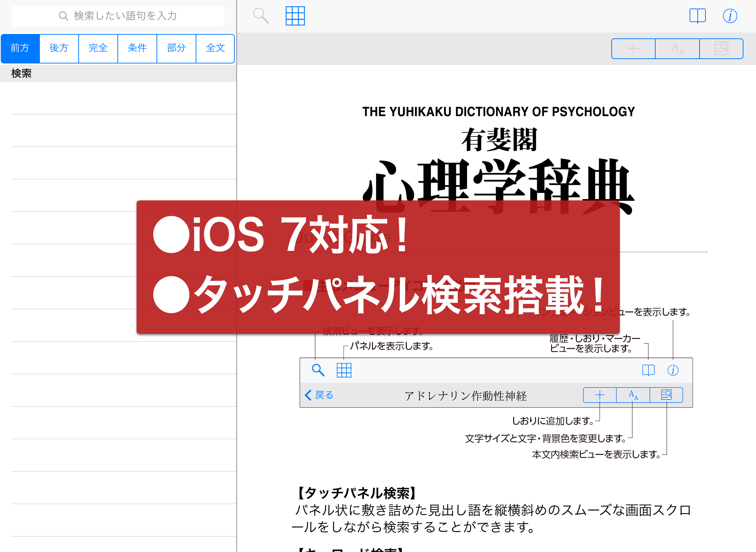Viewport: 756px width, 552px height.
Task: Add bookmark with the plus button
Action: click(x=633, y=49)
